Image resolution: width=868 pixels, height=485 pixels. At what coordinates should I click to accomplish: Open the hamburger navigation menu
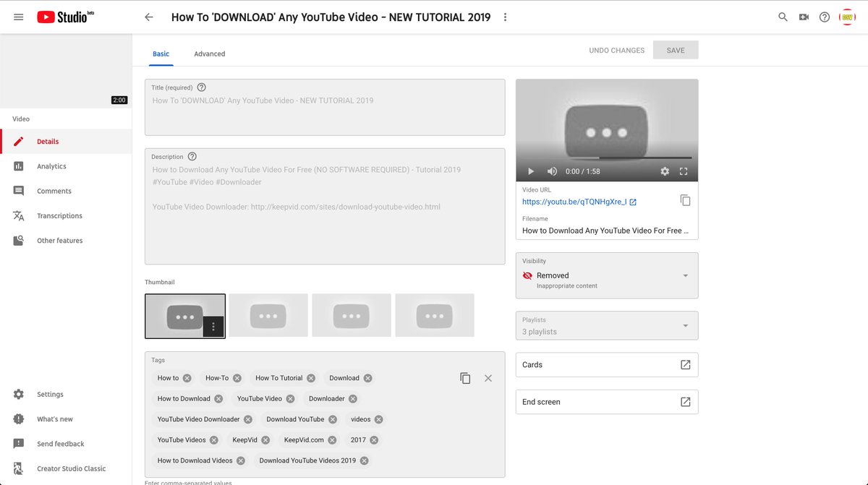coord(18,17)
